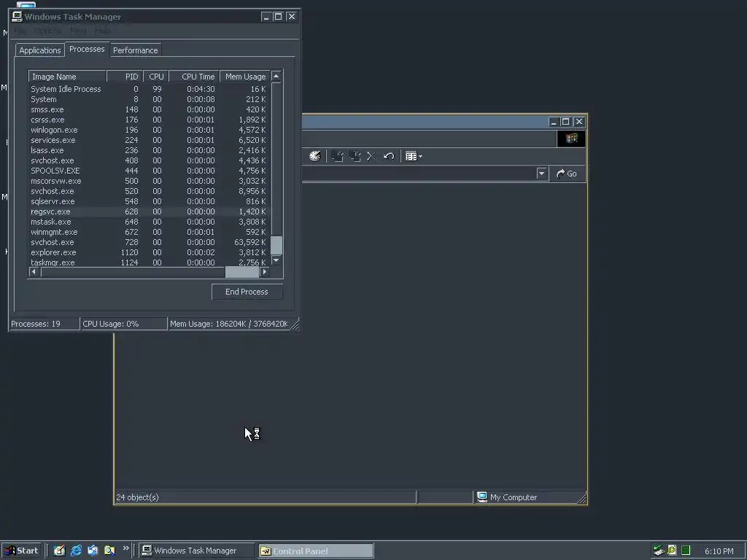Viewport: 747px width, 560px height.
Task: Click the Task Manager title bar icon
Action: tap(18, 17)
